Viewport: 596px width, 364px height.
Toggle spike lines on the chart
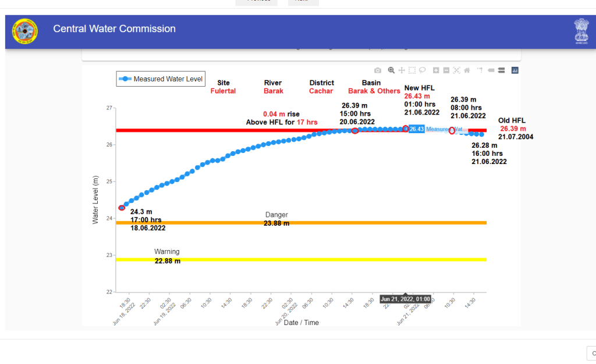[x=480, y=70]
